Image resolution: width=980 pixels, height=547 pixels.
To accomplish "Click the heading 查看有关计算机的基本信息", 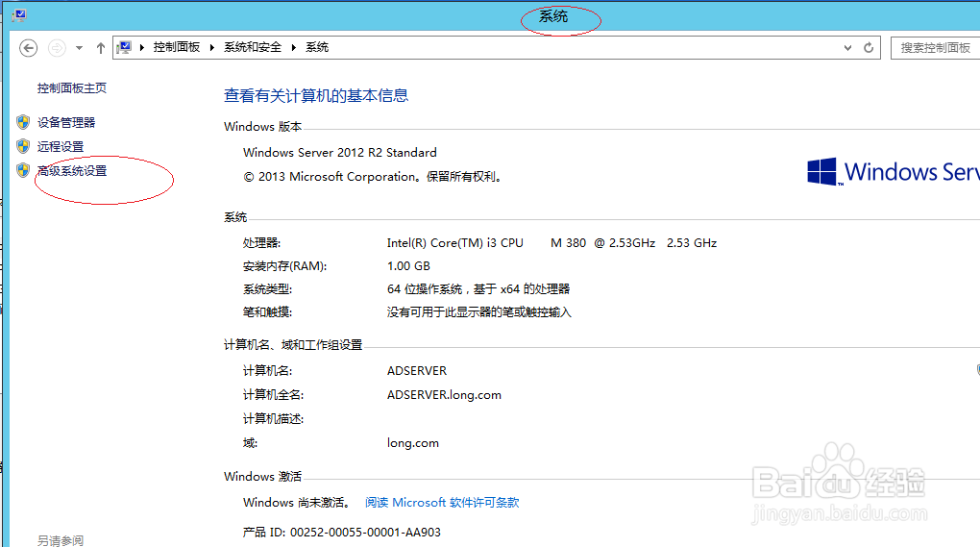I will tap(316, 95).
